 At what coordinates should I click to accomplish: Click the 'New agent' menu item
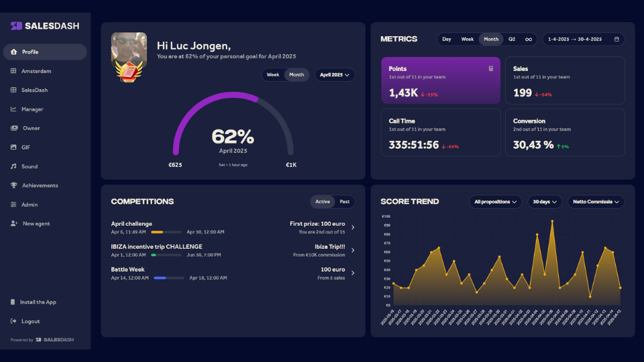coord(45,223)
